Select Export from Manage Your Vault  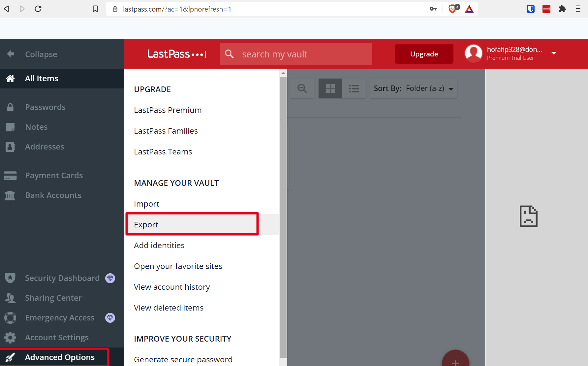tap(146, 225)
